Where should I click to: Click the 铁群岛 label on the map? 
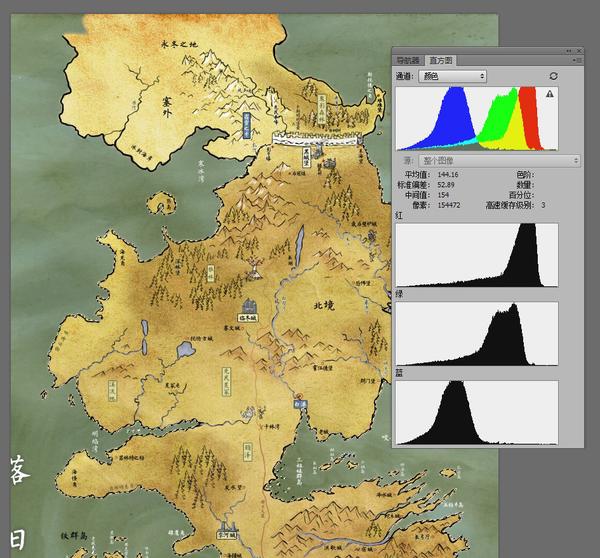point(74,536)
